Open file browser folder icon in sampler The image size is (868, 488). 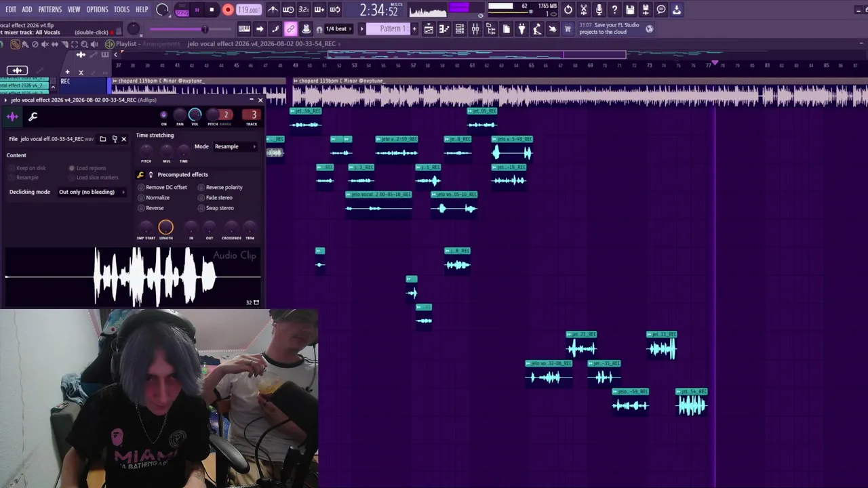103,139
